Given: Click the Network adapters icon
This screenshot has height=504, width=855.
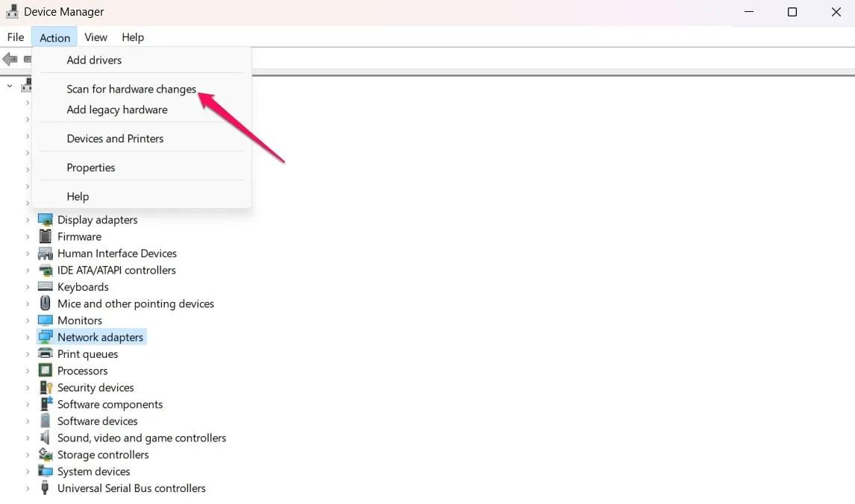Looking at the screenshot, I should click(46, 337).
